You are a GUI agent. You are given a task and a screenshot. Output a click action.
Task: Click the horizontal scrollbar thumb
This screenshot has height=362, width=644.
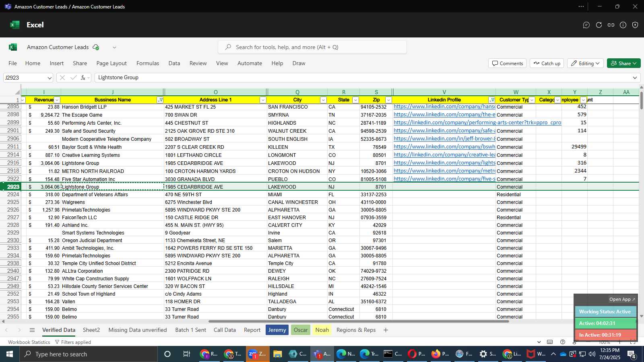coord(359,321)
